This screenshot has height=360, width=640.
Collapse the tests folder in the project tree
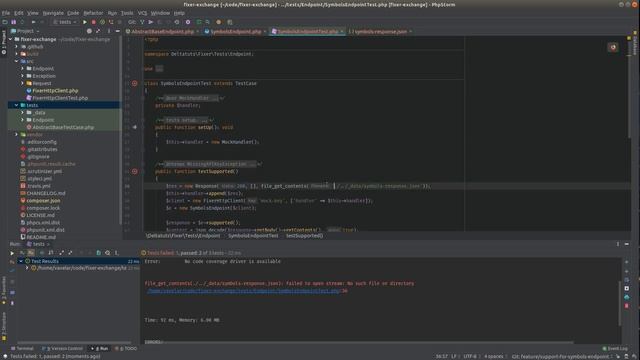[x=17, y=105]
